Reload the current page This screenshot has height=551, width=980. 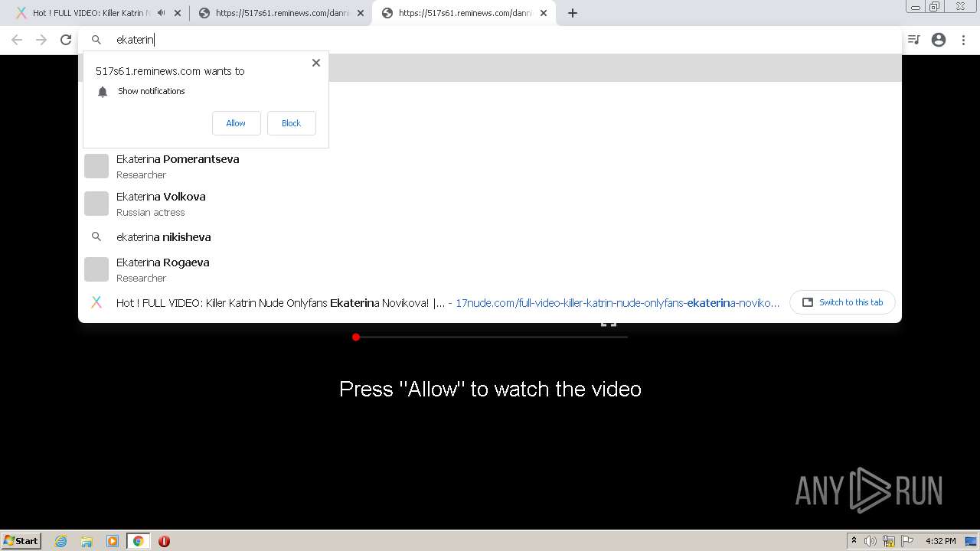point(66,40)
